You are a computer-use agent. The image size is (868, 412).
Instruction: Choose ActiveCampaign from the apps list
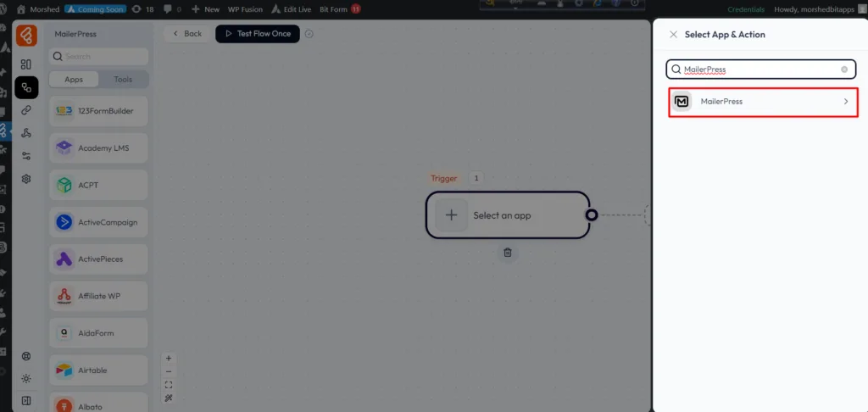(98, 222)
